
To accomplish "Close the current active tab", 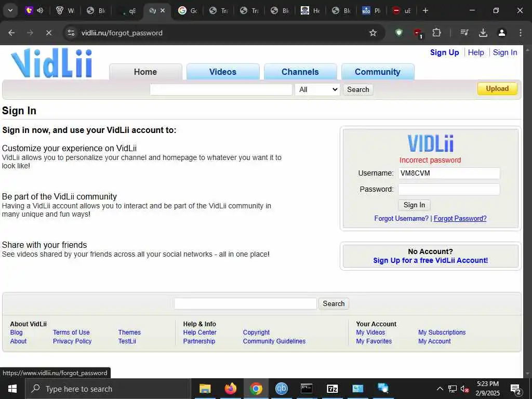I will [163, 10].
